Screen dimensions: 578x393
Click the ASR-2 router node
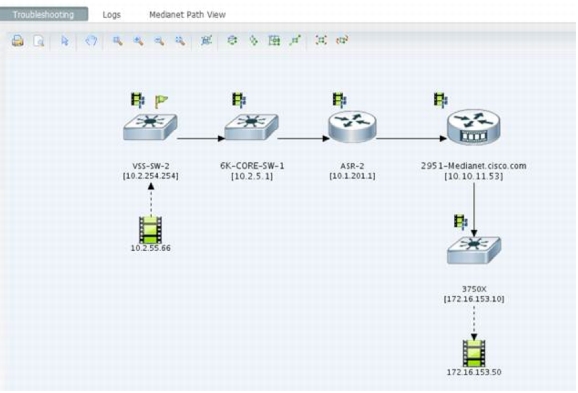click(x=352, y=127)
